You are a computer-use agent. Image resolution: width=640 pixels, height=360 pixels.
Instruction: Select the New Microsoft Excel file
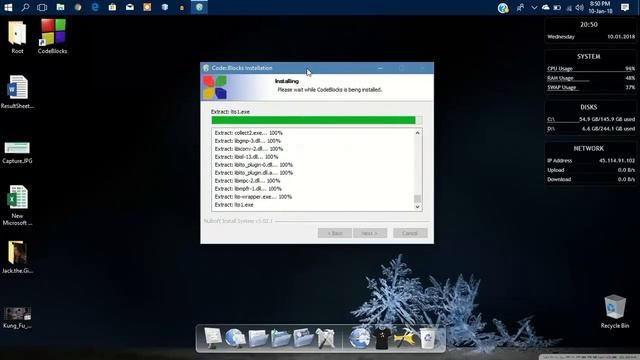click(x=17, y=205)
